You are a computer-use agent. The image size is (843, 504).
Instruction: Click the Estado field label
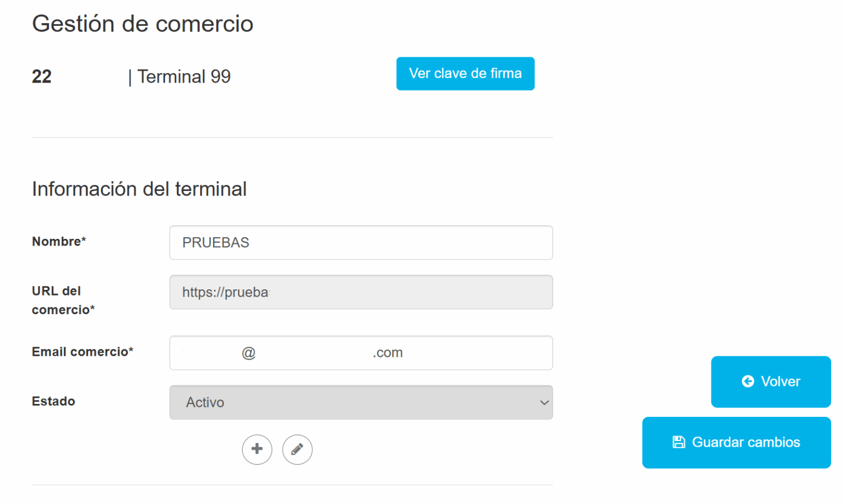[53, 401]
